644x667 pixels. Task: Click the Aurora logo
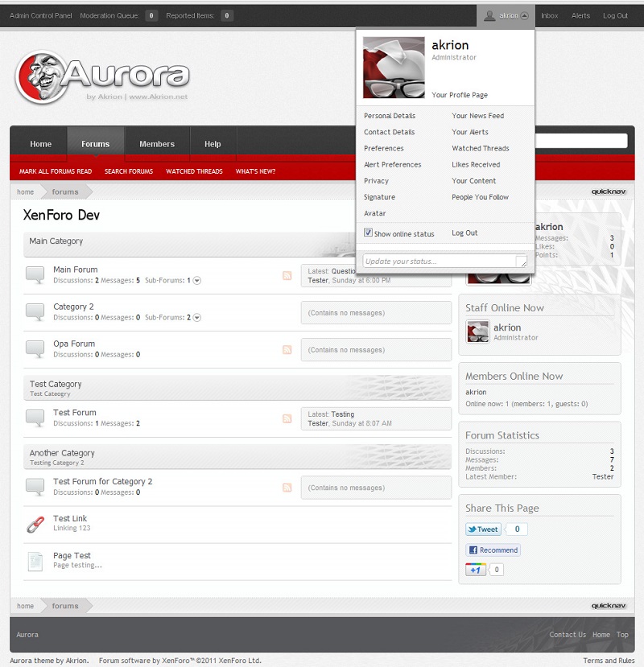tap(102, 77)
